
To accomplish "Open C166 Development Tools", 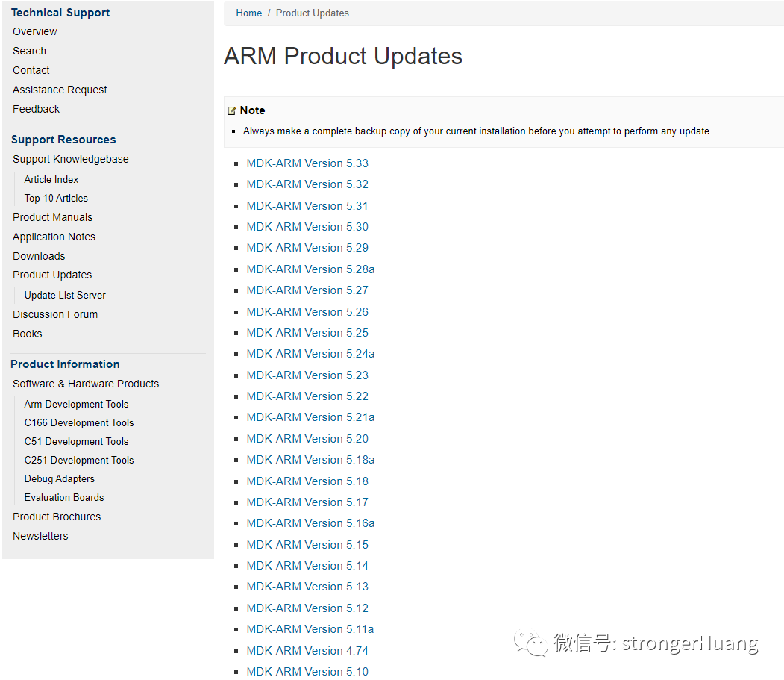I will click(x=79, y=422).
